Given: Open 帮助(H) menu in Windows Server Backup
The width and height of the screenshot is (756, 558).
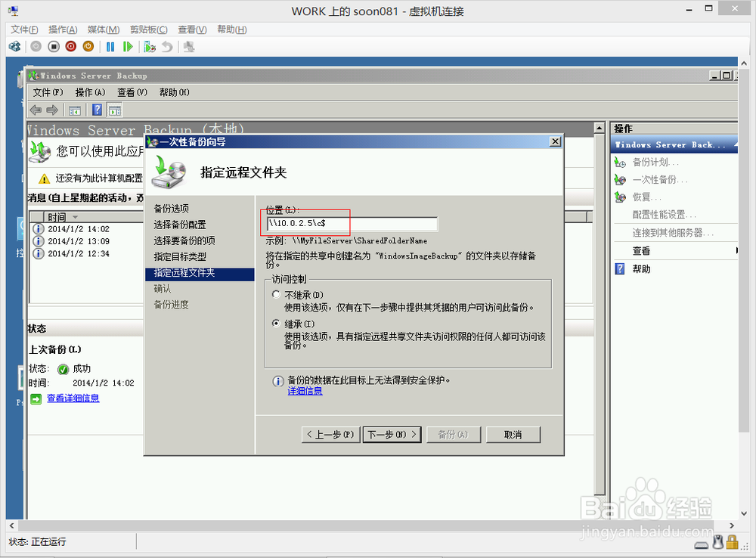Looking at the screenshot, I should click(174, 92).
